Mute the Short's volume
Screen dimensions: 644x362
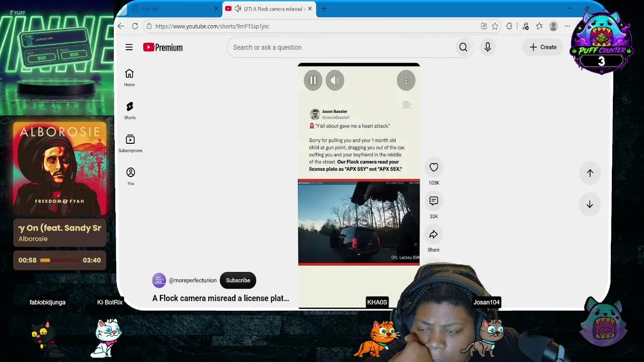tap(335, 80)
